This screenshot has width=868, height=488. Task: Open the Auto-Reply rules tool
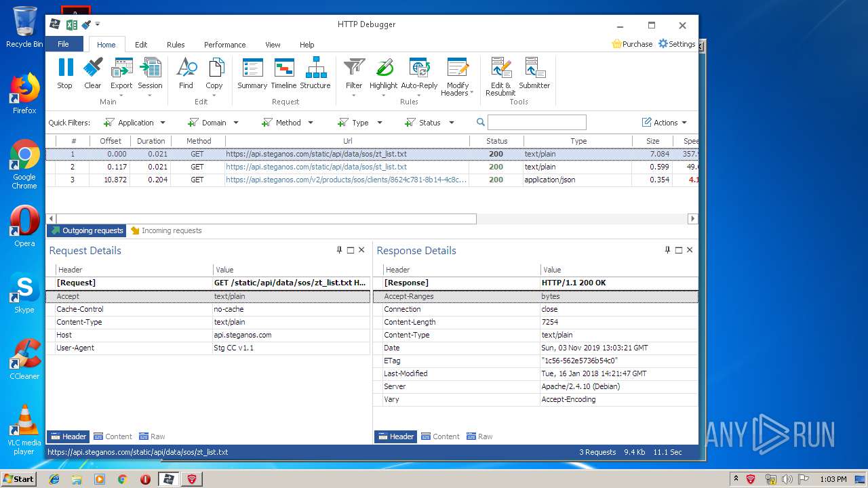pyautogui.click(x=419, y=77)
